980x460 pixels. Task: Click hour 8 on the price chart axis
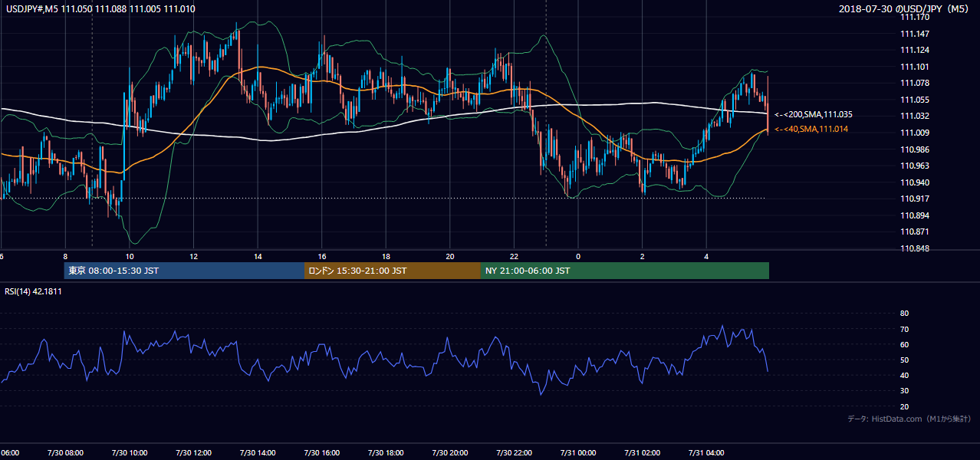click(x=65, y=256)
